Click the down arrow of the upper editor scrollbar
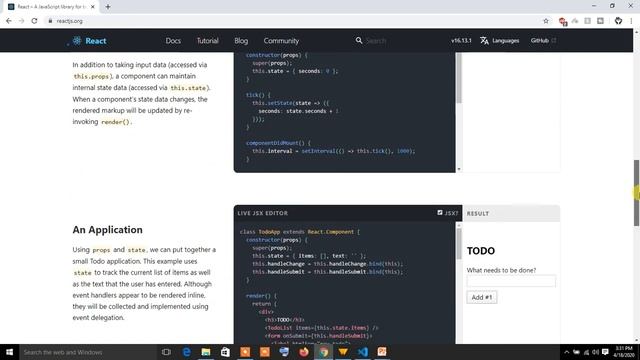 coord(459,169)
